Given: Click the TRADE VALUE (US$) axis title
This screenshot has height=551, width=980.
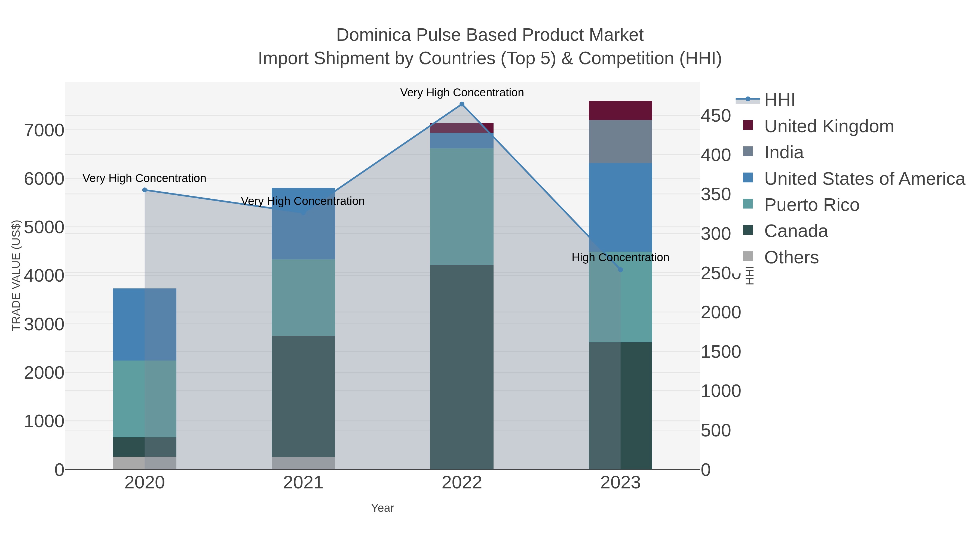Looking at the screenshot, I should click(x=16, y=275).
